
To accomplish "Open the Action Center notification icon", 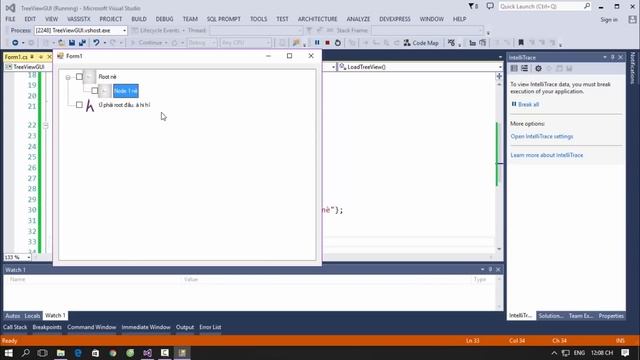I will (625, 353).
